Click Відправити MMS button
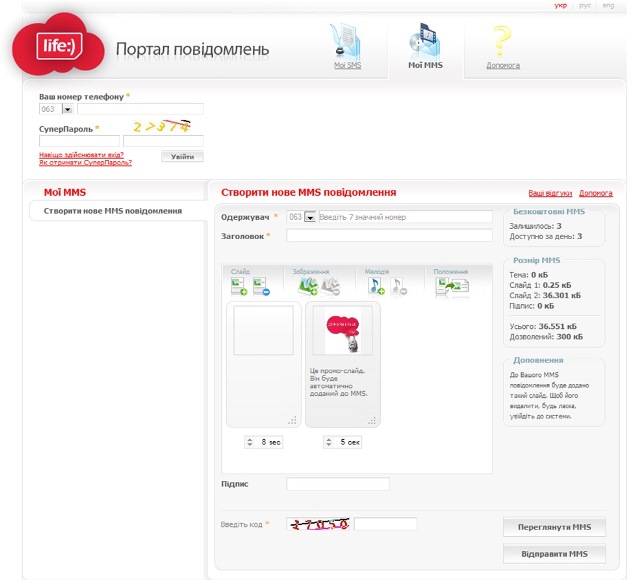Image resolution: width=634 pixels, height=580 pixels. (554, 554)
